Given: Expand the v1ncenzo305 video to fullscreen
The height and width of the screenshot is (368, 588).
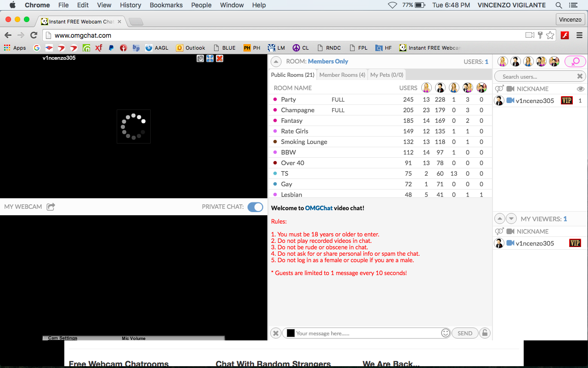Looking at the screenshot, I should point(210,58).
